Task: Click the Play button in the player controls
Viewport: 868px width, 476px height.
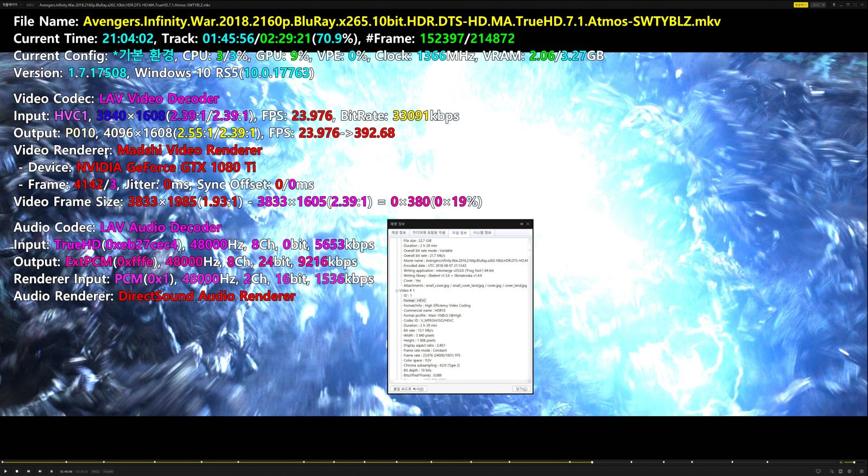Action: point(5,471)
